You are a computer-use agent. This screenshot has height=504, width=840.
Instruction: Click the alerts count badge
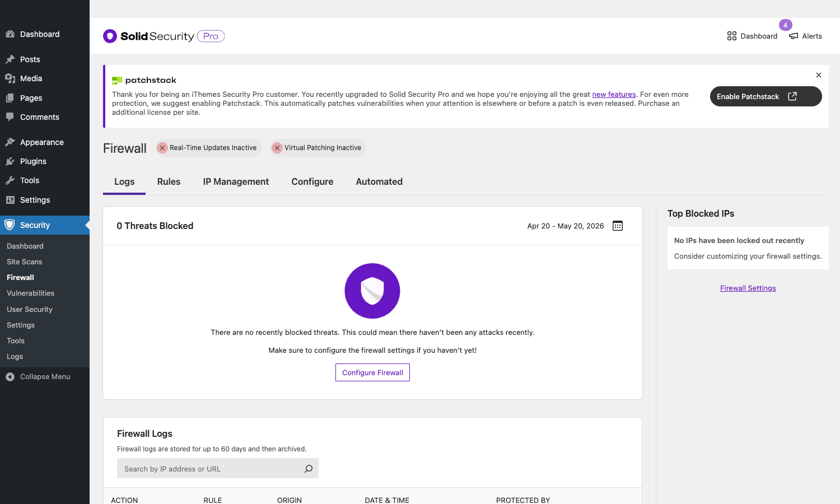tap(785, 25)
